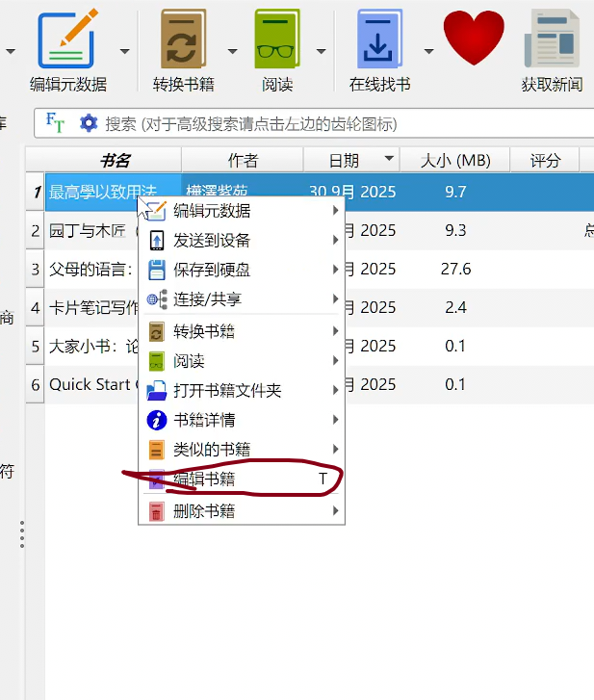Click the full-text search FT icon

point(57,123)
